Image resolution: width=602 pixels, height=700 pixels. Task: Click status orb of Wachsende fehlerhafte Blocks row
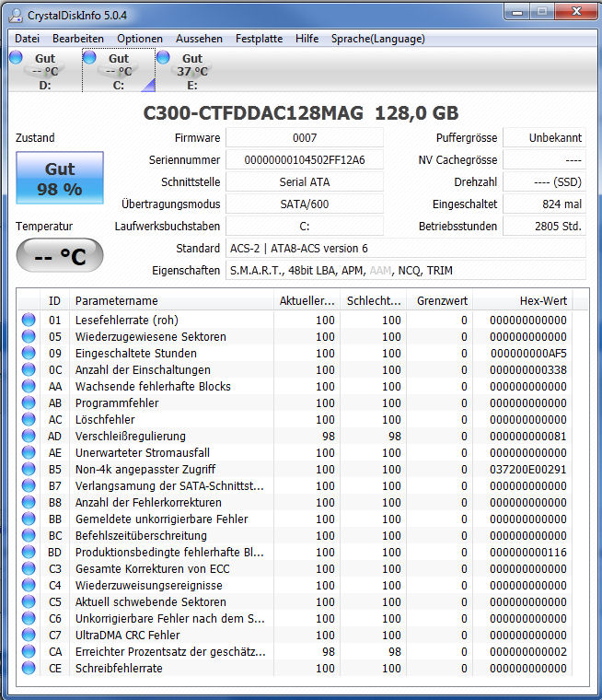pos(29,386)
